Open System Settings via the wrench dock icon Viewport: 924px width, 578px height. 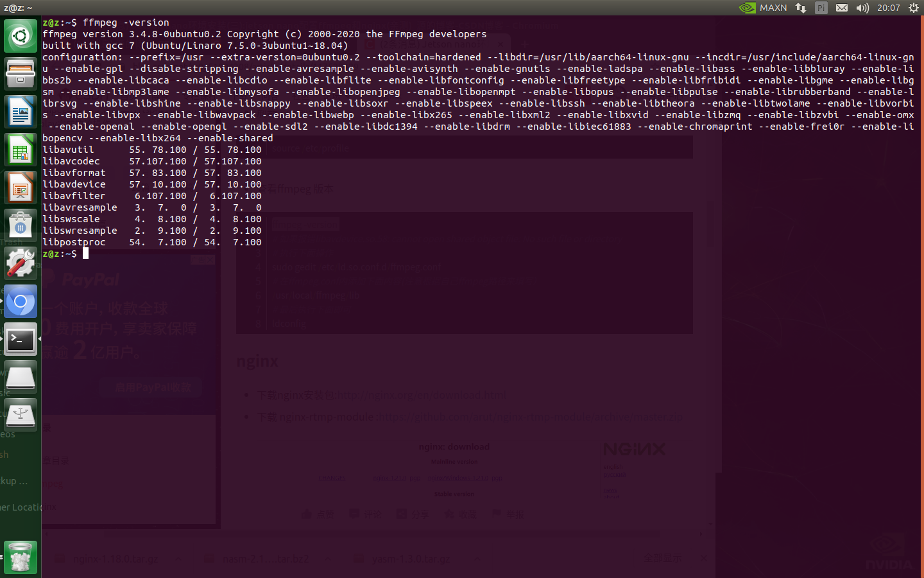click(x=21, y=263)
